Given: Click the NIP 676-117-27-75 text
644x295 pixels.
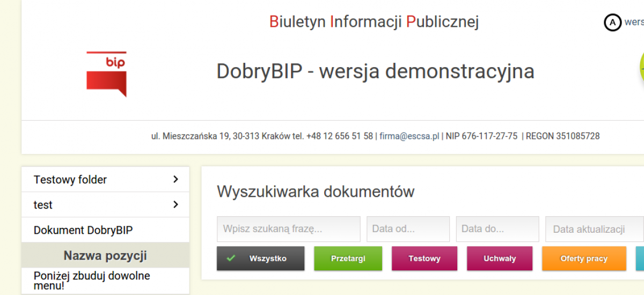Looking at the screenshot, I should coord(481,136).
